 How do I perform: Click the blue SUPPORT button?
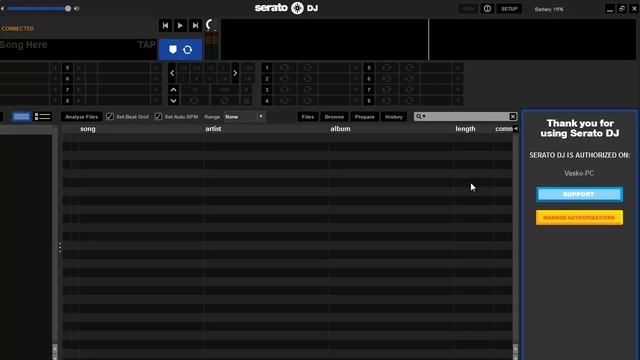click(x=579, y=194)
